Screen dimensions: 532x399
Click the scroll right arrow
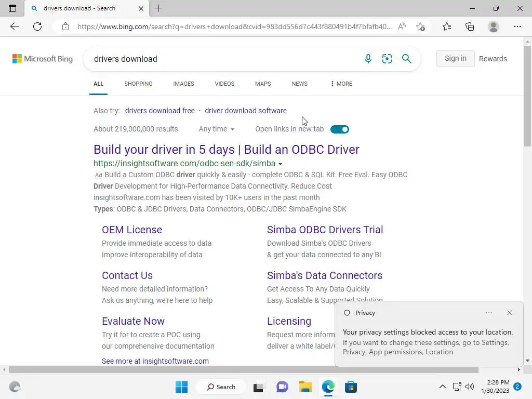coord(519,369)
